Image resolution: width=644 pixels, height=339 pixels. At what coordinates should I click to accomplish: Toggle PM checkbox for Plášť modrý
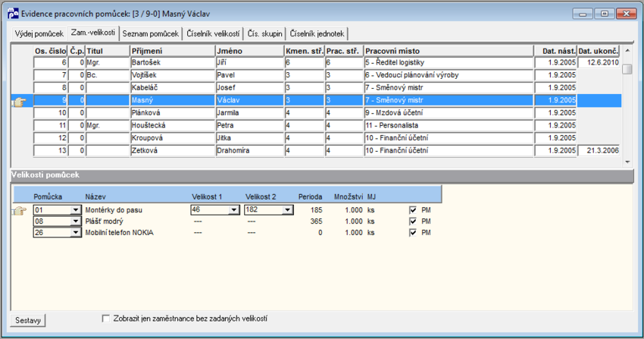(413, 221)
